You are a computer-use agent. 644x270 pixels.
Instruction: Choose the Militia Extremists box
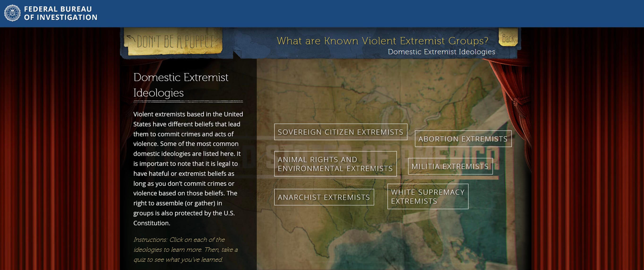pos(450,166)
